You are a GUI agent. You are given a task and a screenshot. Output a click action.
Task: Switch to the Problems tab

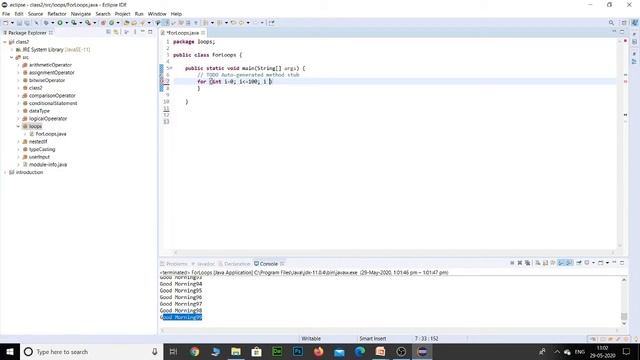pos(174,264)
